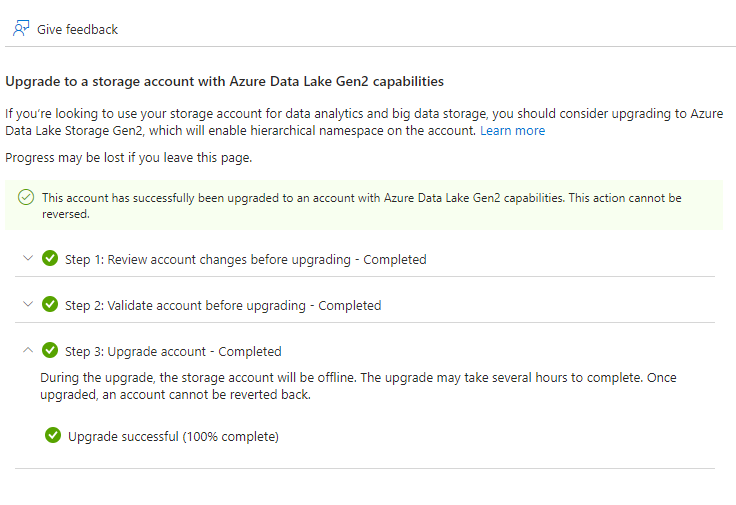Click the green check beside Step 2
Image resolution: width=736 pixels, height=505 pixels.
[50, 305]
